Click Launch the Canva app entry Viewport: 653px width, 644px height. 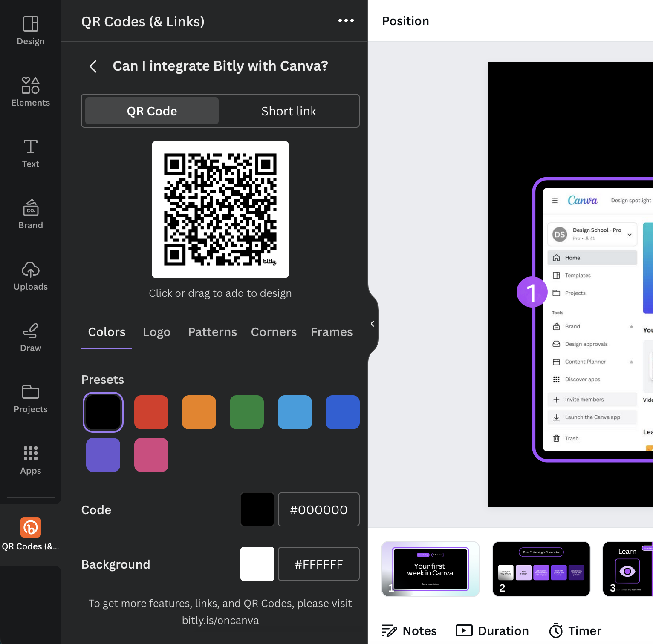592,417
